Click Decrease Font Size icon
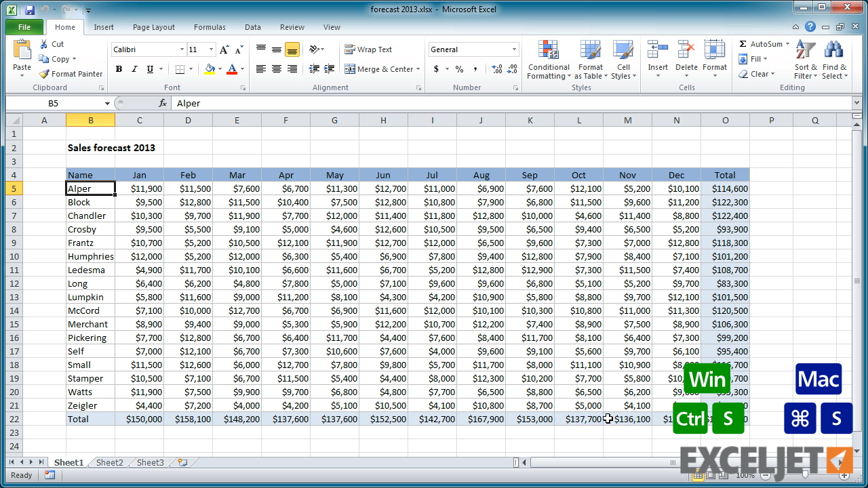The height and width of the screenshot is (488, 868). 239,49
